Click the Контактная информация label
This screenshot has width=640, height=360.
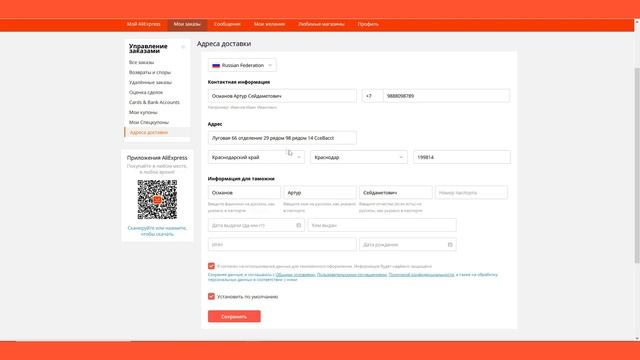tap(239, 82)
